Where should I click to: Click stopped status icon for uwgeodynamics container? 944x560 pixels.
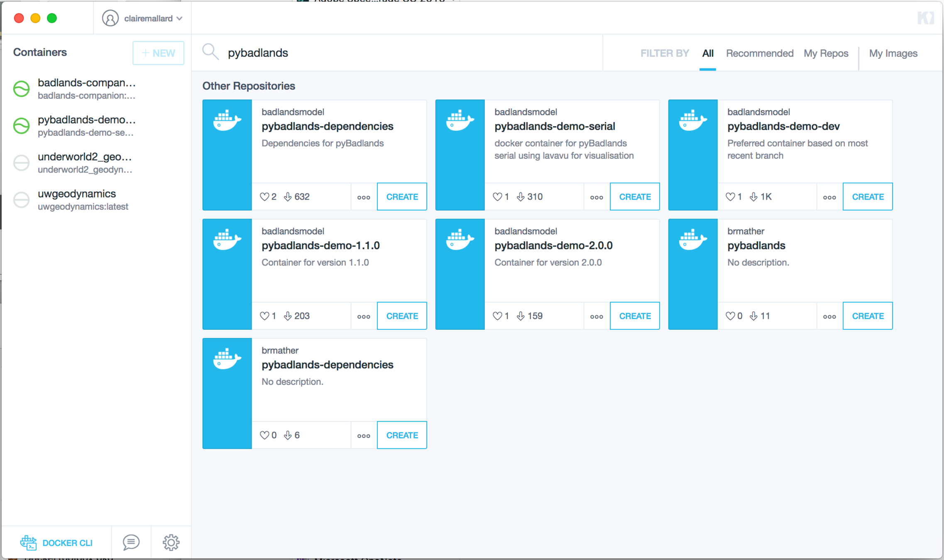coord(22,200)
